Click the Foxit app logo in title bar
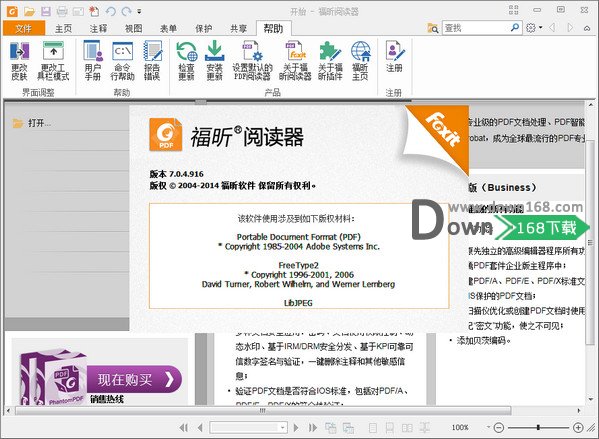The width and height of the screenshot is (599, 439). point(12,11)
